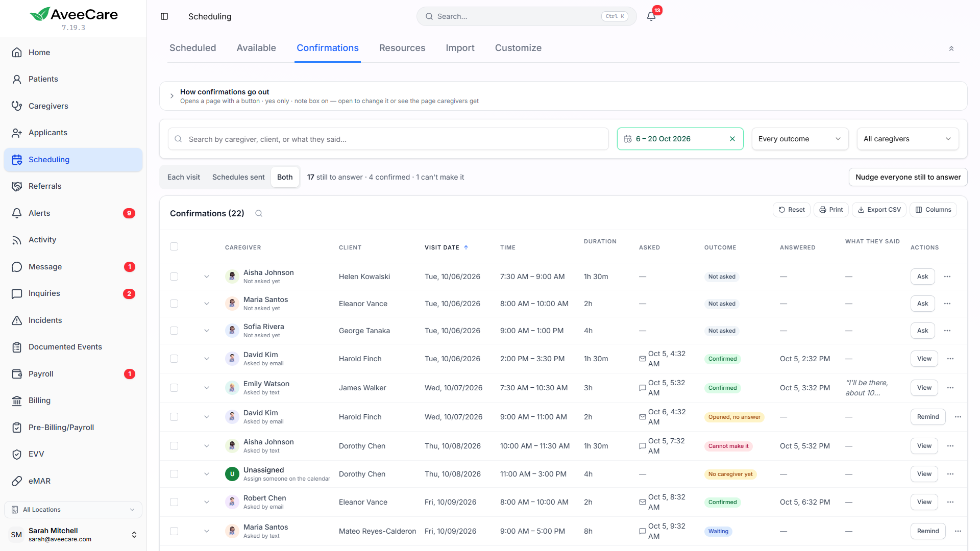
Task: Click Reset button
Action: pyautogui.click(x=792, y=210)
